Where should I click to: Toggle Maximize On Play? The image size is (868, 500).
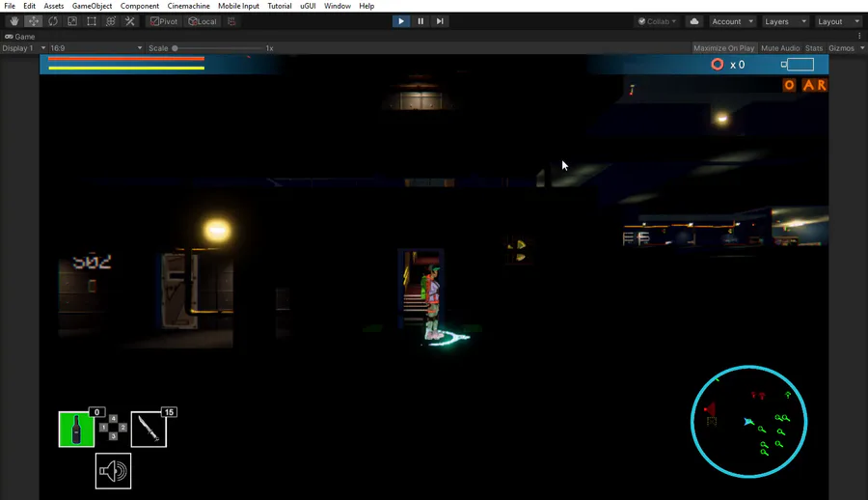[723, 48]
